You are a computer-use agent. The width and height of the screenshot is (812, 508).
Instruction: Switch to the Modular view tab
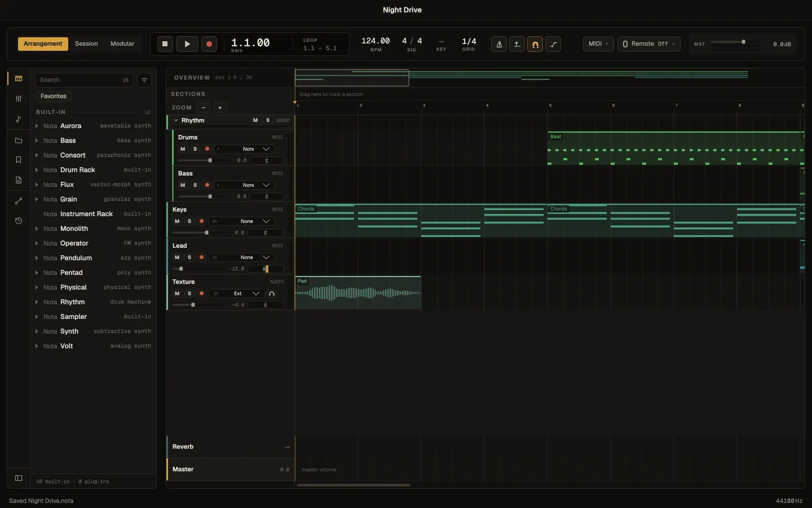click(x=122, y=44)
